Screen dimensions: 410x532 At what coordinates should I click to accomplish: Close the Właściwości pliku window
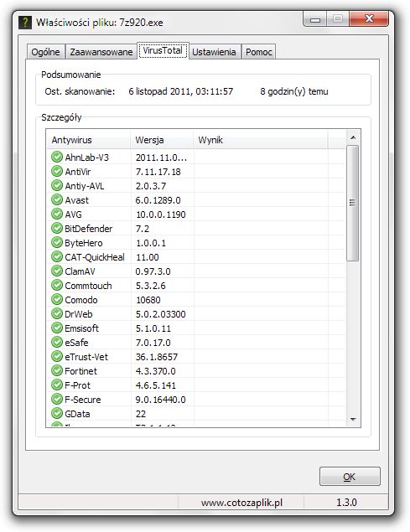369,18
